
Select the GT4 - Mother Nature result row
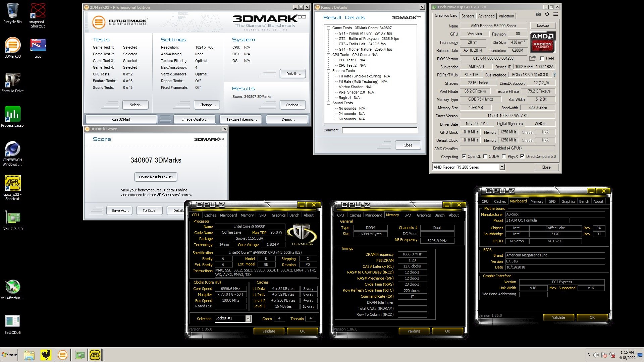point(365,49)
